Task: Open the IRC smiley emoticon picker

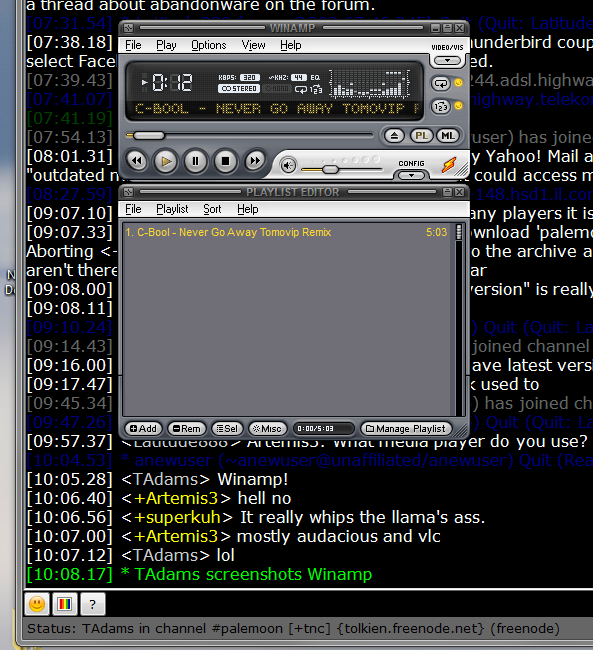Action: pyautogui.click(x=37, y=604)
